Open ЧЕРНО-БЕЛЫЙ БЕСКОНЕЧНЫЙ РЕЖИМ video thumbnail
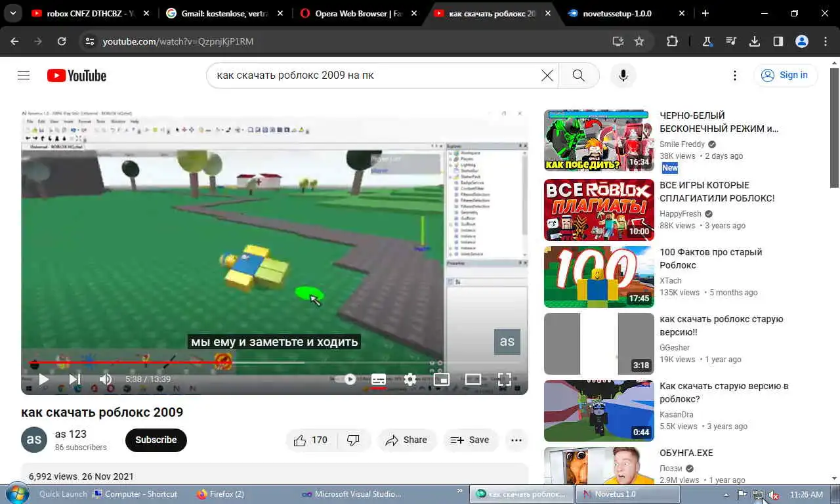Screen dimensions: 840x504 599,140
